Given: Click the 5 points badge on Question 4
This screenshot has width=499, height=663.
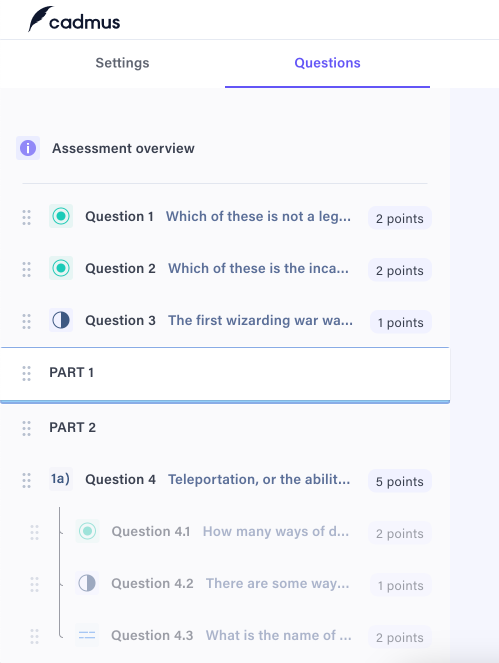Looking at the screenshot, I should tap(400, 481).
